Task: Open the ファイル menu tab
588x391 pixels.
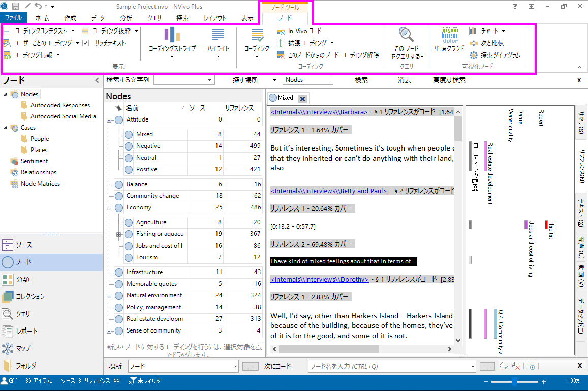Action: 14,18
